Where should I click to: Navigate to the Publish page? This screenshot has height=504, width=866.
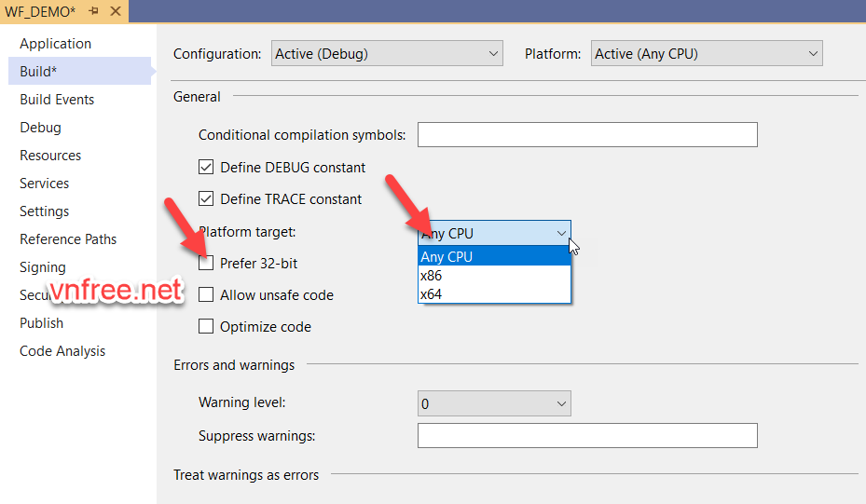tap(42, 323)
